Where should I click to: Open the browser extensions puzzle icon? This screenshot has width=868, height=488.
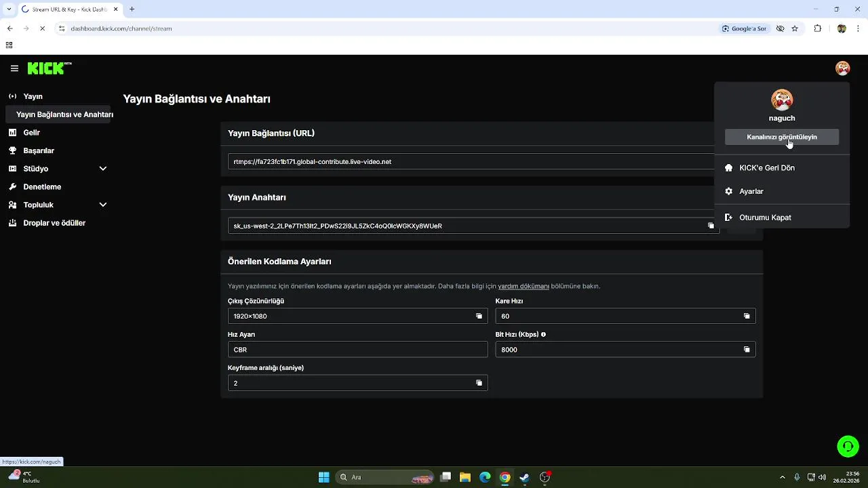pyautogui.click(x=817, y=28)
